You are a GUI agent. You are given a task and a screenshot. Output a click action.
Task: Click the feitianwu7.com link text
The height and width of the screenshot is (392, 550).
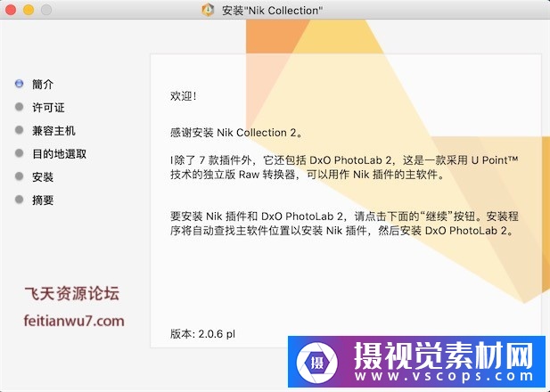pos(73,322)
